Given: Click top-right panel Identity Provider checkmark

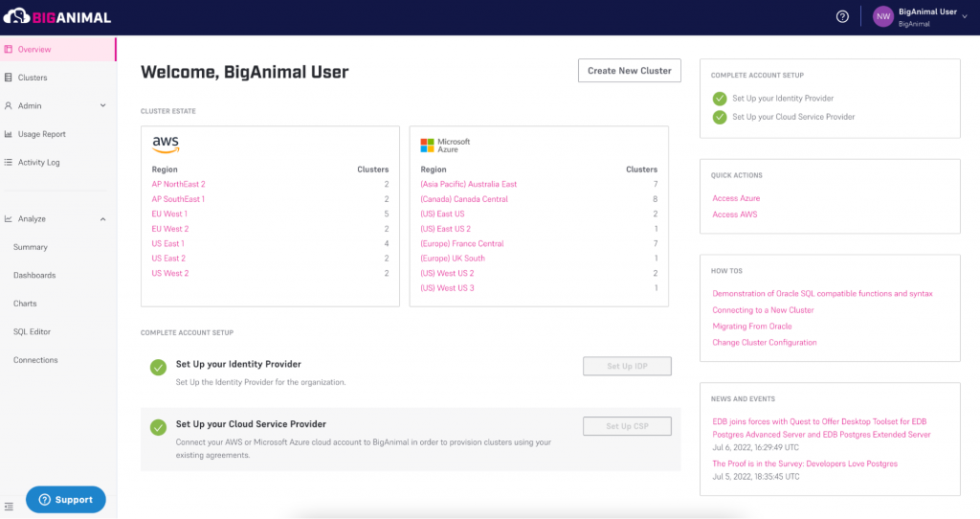Looking at the screenshot, I should pos(720,99).
